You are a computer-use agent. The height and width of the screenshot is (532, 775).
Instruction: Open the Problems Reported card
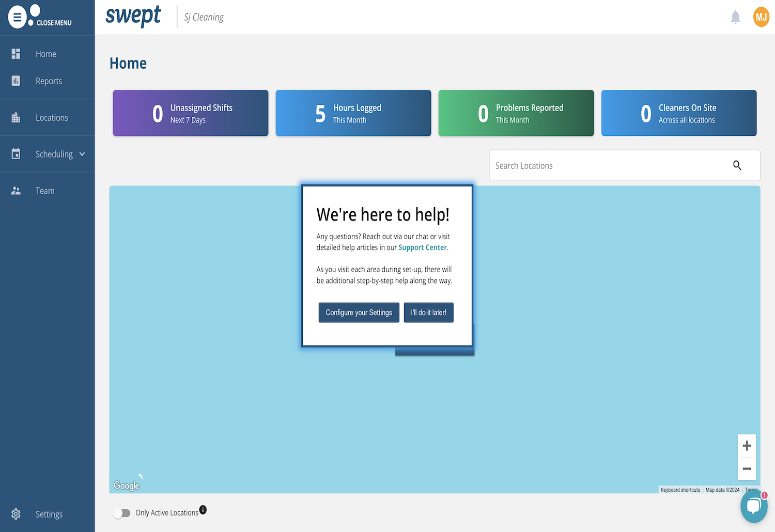click(516, 113)
